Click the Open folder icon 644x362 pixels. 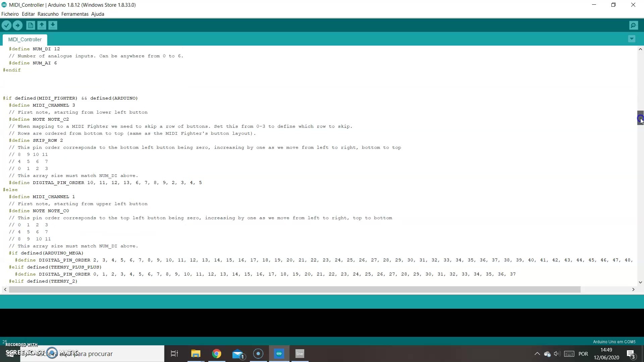pyautogui.click(x=41, y=25)
